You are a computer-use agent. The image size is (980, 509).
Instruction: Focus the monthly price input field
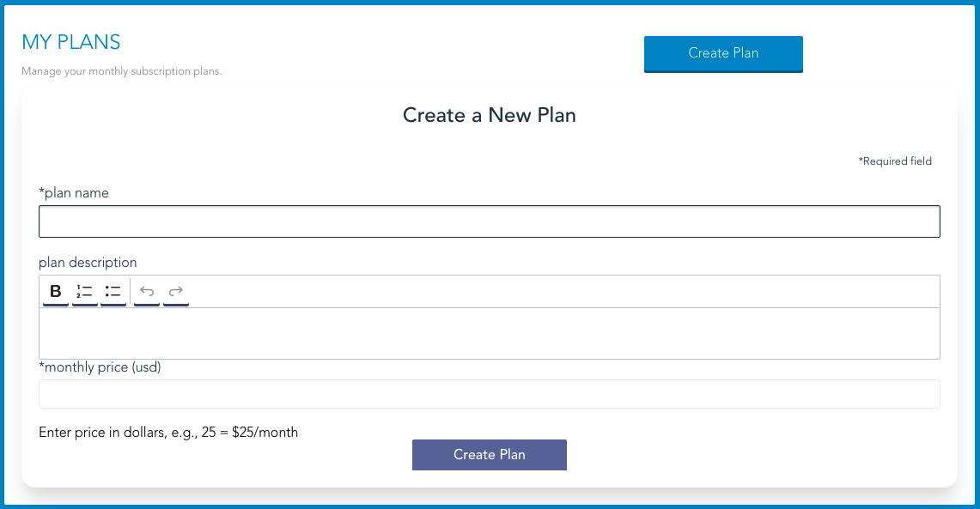(x=489, y=393)
